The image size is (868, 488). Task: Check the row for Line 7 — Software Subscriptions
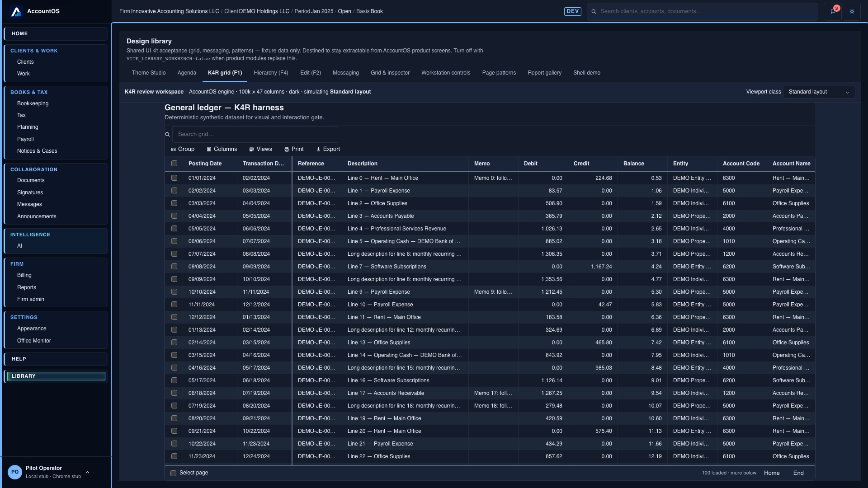point(174,267)
